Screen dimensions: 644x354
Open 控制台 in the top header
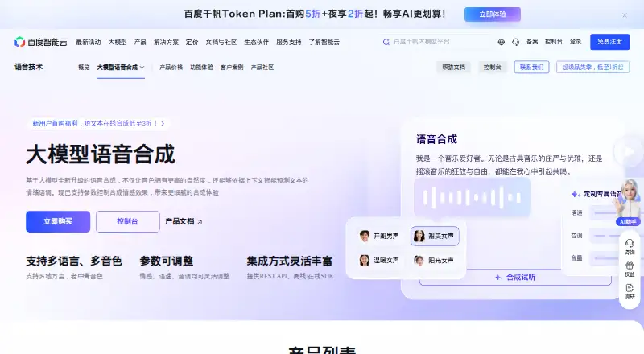coord(553,42)
